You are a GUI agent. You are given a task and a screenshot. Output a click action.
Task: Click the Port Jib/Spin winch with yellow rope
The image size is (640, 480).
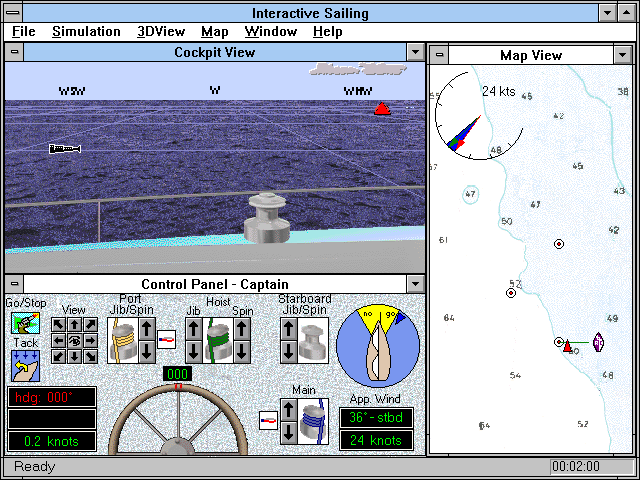(123, 340)
